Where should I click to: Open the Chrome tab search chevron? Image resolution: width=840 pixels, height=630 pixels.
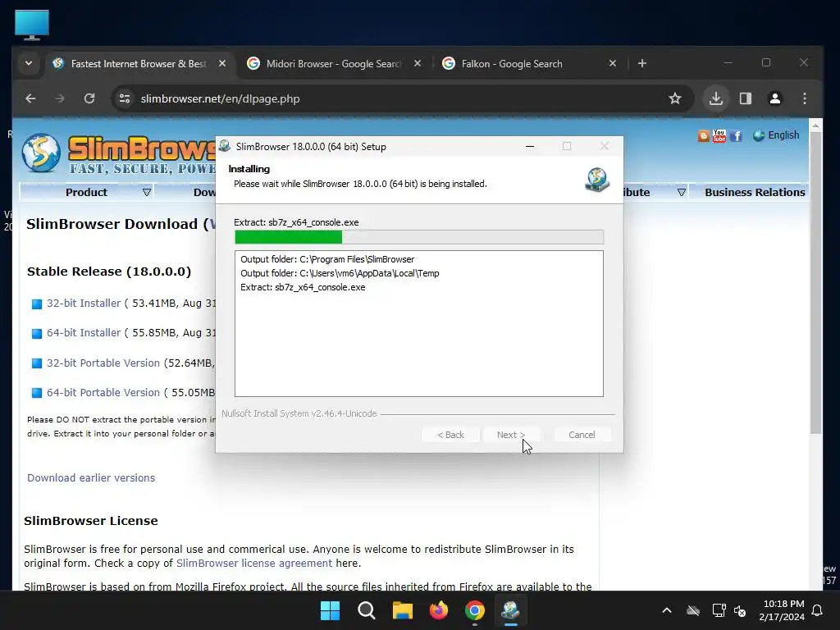(29, 64)
